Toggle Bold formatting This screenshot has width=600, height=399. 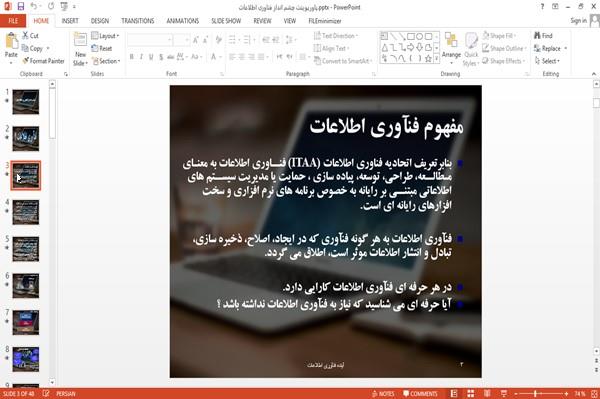coord(132,57)
